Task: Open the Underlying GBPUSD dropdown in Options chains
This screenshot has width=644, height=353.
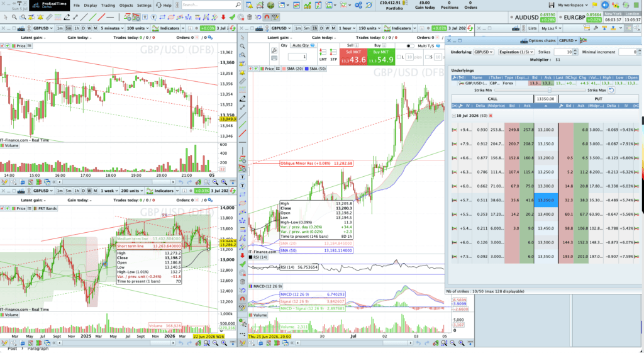Action: (484, 52)
